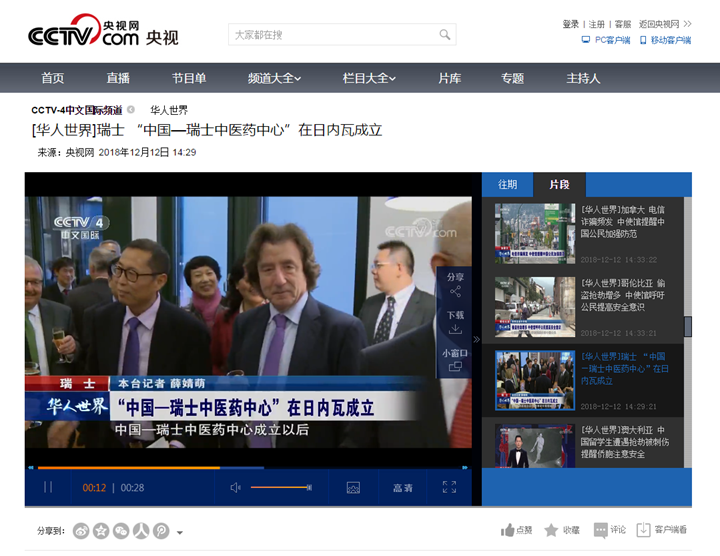
Task: Open 直播 in the navigation bar
Action: (x=118, y=78)
